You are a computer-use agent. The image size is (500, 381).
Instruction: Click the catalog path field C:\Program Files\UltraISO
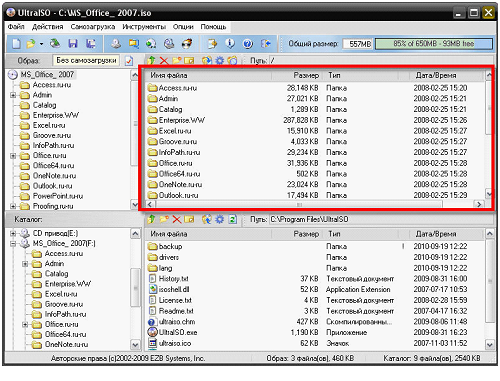(380, 219)
